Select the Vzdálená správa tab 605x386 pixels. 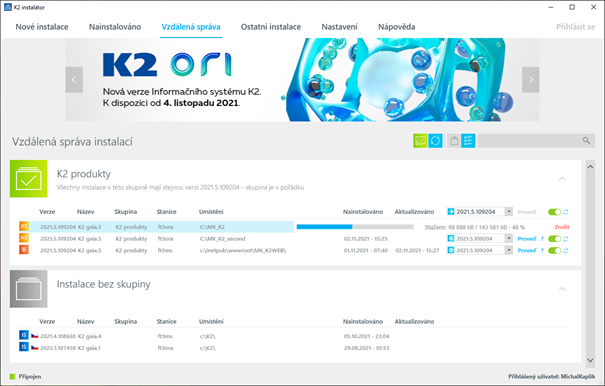[x=191, y=27]
